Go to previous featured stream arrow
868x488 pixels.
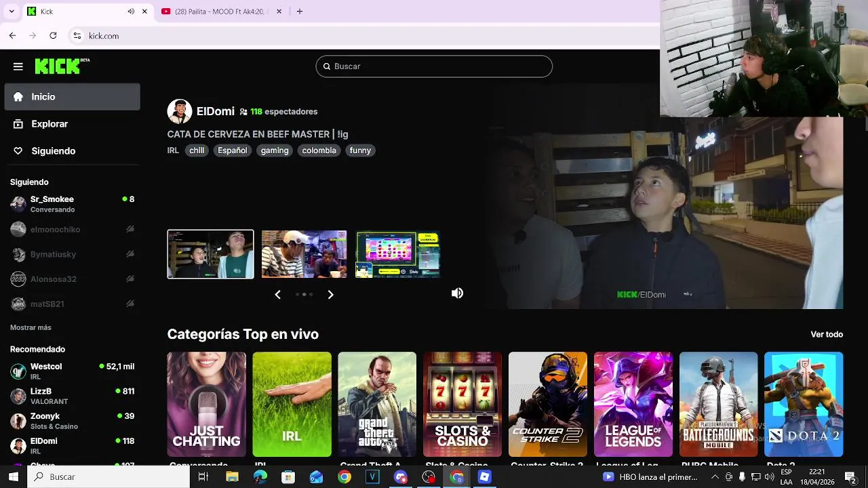277,294
